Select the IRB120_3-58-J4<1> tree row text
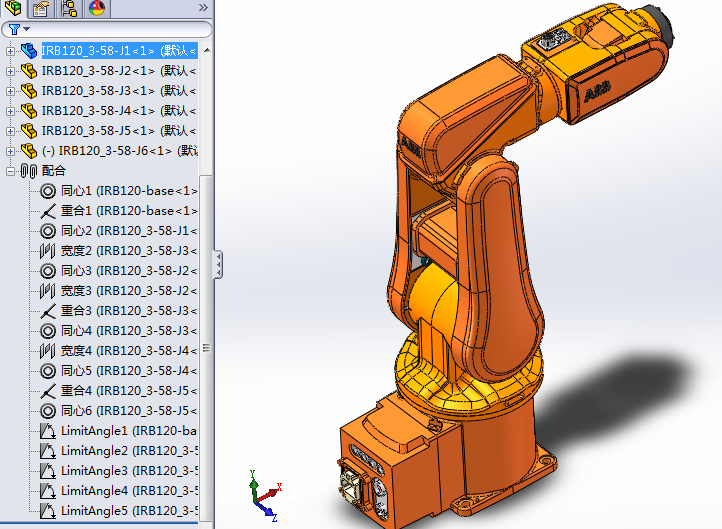This screenshot has height=529, width=722. pos(119,110)
